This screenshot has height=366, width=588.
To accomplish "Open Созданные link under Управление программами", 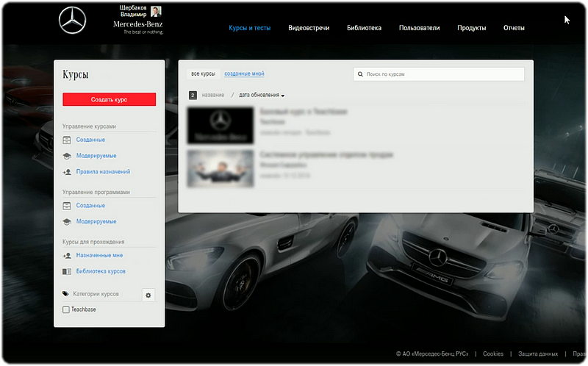I will click(90, 206).
